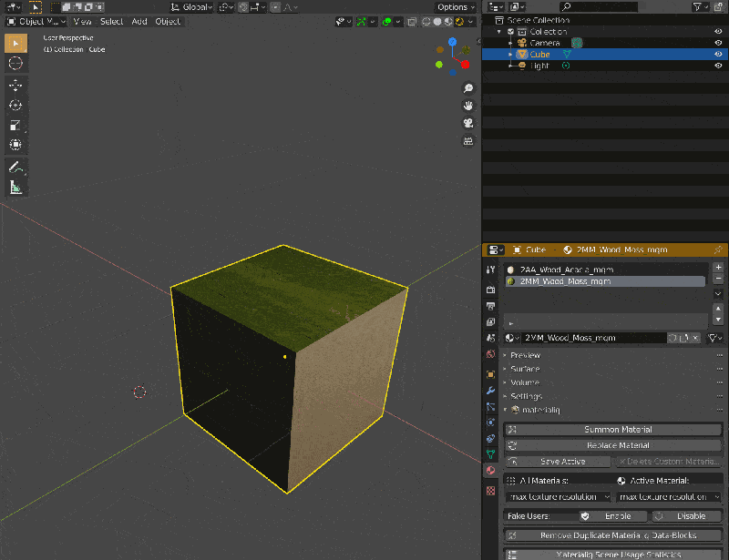Select the Measure ruler tool
The height and width of the screenshot is (560, 729).
15,188
